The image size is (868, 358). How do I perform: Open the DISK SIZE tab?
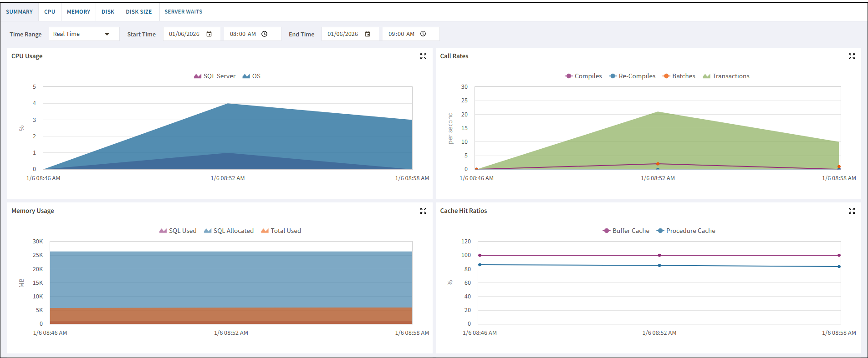139,12
